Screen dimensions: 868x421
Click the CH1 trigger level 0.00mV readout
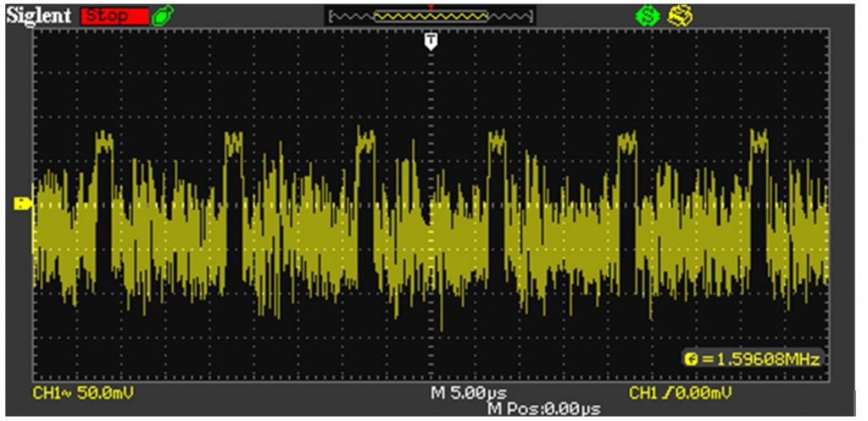point(681,394)
